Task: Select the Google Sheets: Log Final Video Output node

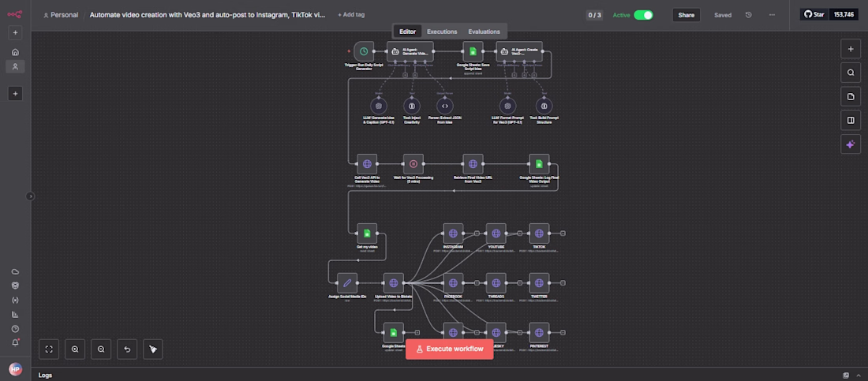Action: (539, 164)
